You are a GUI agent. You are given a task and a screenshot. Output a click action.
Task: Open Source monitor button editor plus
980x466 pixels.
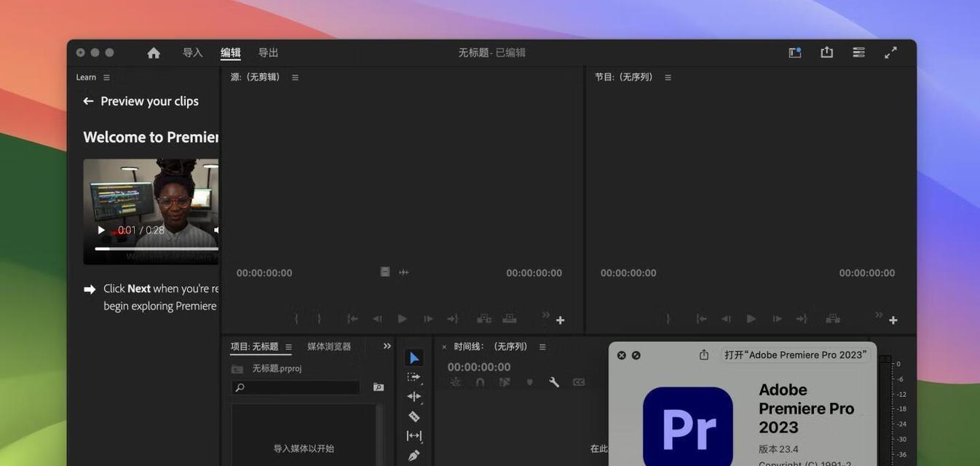pos(560,320)
